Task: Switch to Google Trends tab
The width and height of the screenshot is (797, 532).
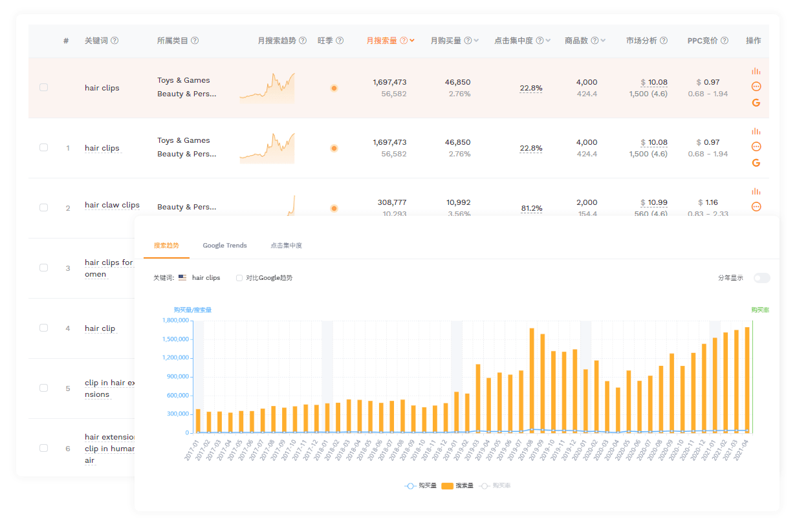Action: [224, 246]
